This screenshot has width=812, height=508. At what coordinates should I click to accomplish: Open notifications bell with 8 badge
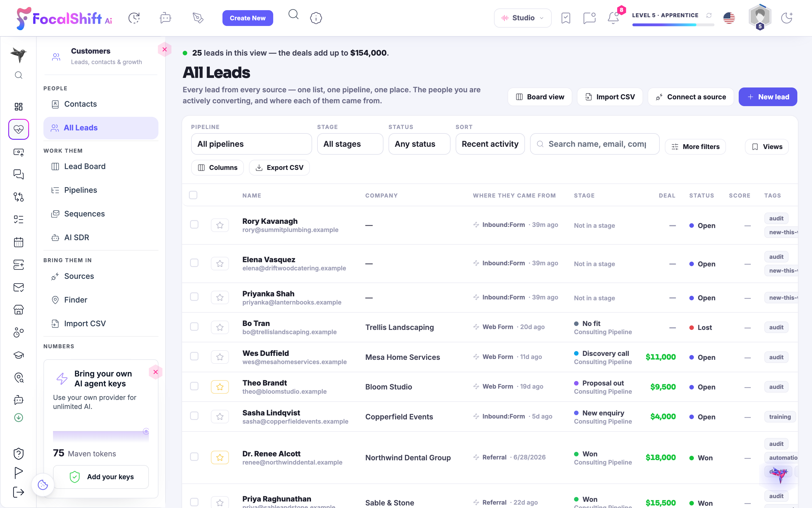point(613,18)
